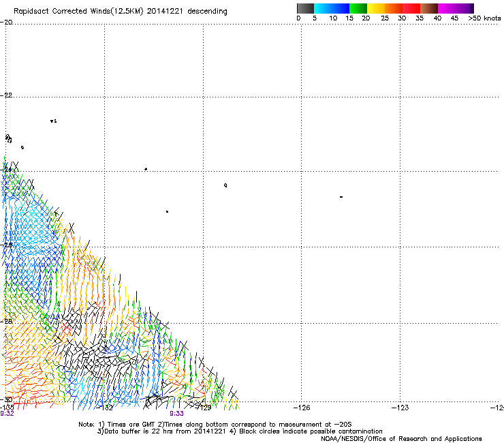Click the -22 latitude axis label
The height and width of the screenshot is (443, 504).
click(x=6, y=95)
